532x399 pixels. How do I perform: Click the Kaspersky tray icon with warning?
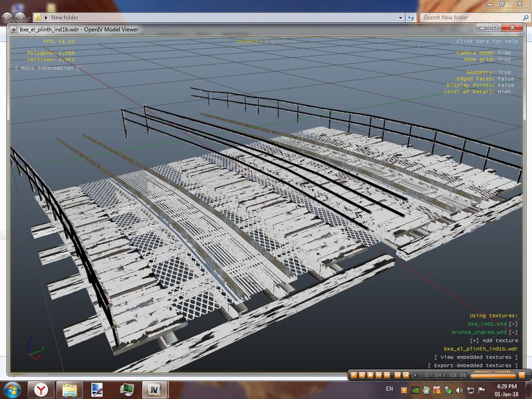[x=437, y=390]
